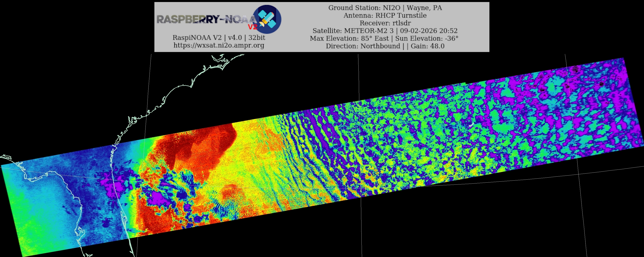Click the red V2 logo badge

252,27
